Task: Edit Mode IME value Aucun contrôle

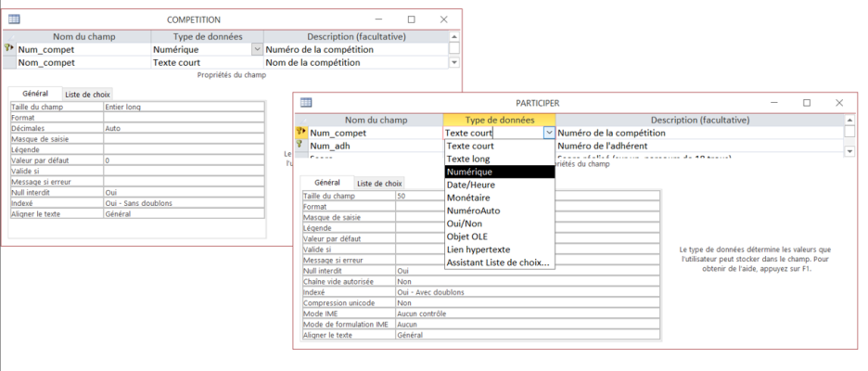Action: click(528, 313)
